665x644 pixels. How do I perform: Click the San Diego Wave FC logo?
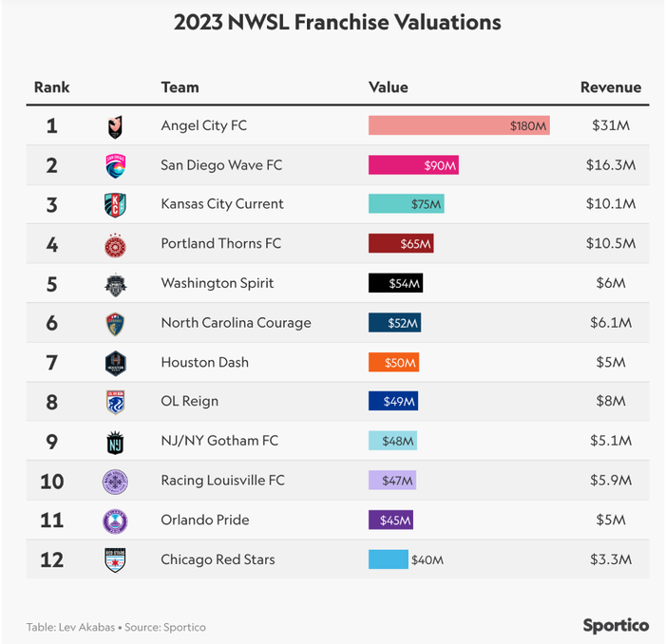click(x=115, y=166)
